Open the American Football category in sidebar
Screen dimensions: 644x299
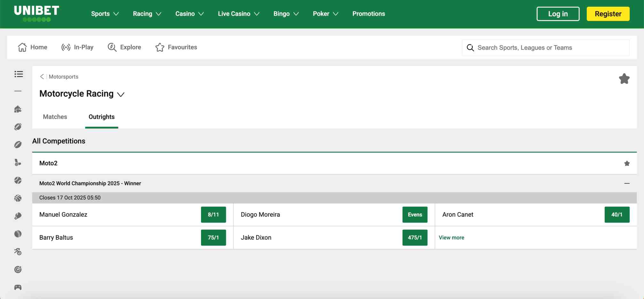click(x=18, y=127)
